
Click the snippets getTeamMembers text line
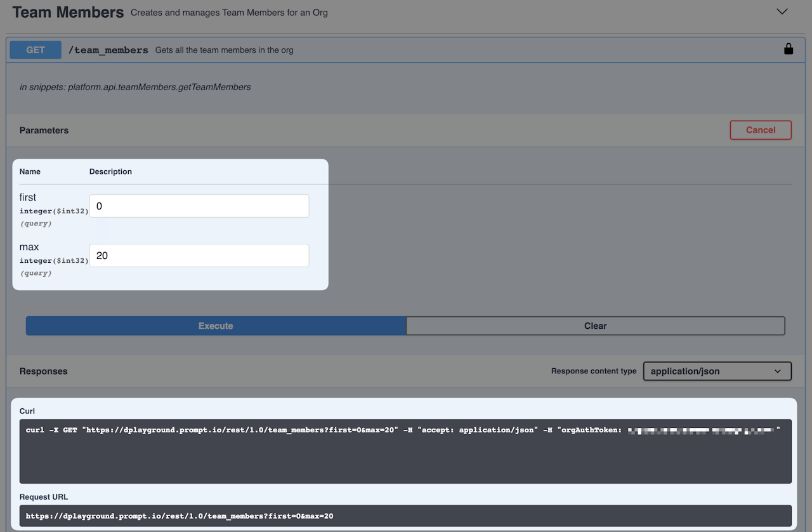click(x=135, y=87)
